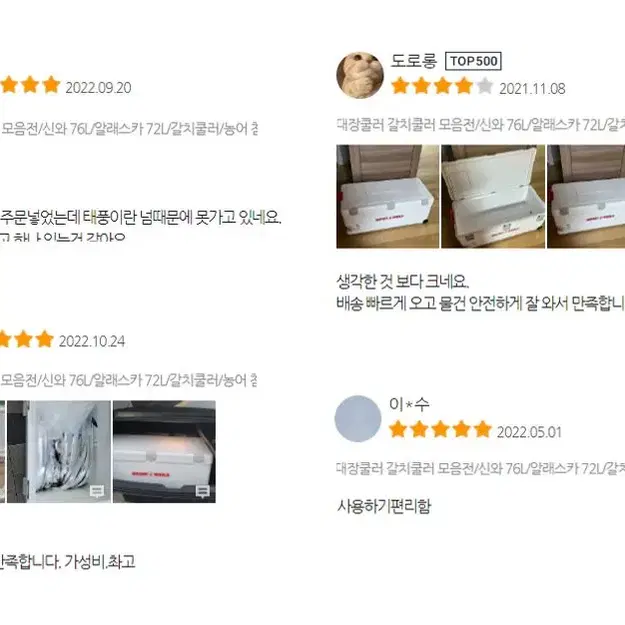Click product option text under 이*수's rating
625x625 pixels.
(x=480, y=468)
